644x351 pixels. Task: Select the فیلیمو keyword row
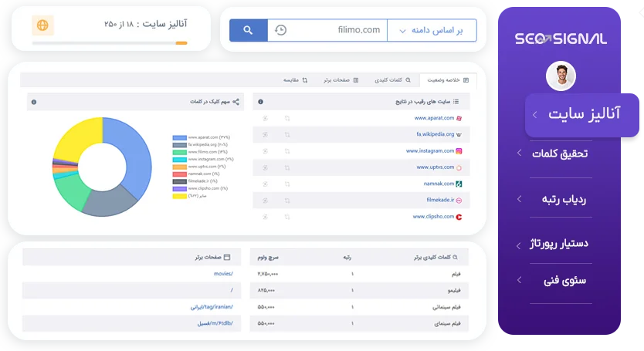pos(359,290)
